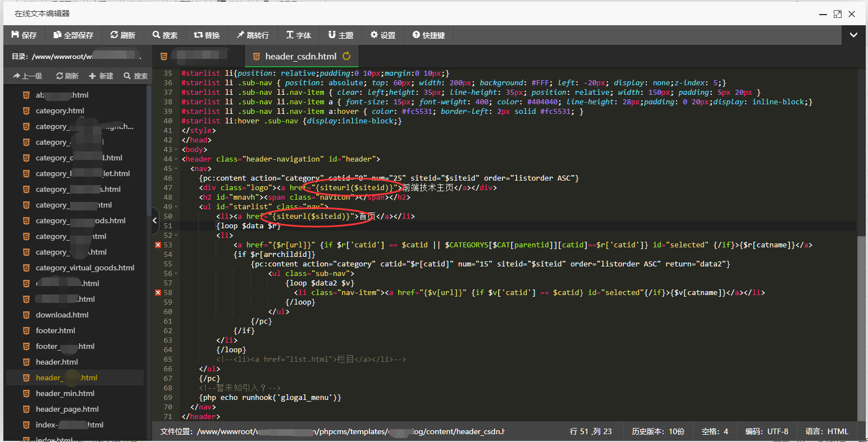The height and width of the screenshot is (442, 868).
Task: Click line 69 runhook php code
Action: [x=270, y=398]
